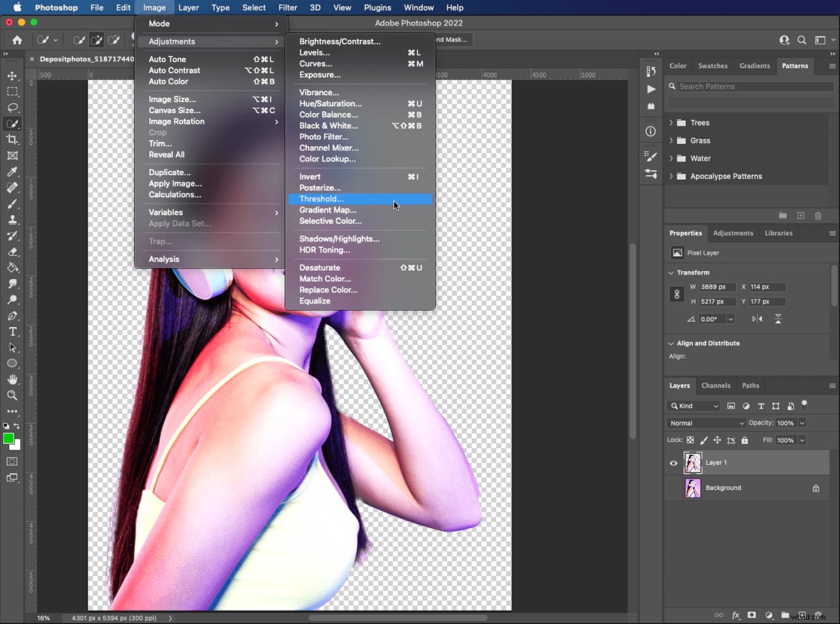
Task: Hide the Layer 1 eye visibility
Action: pyautogui.click(x=673, y=462)
